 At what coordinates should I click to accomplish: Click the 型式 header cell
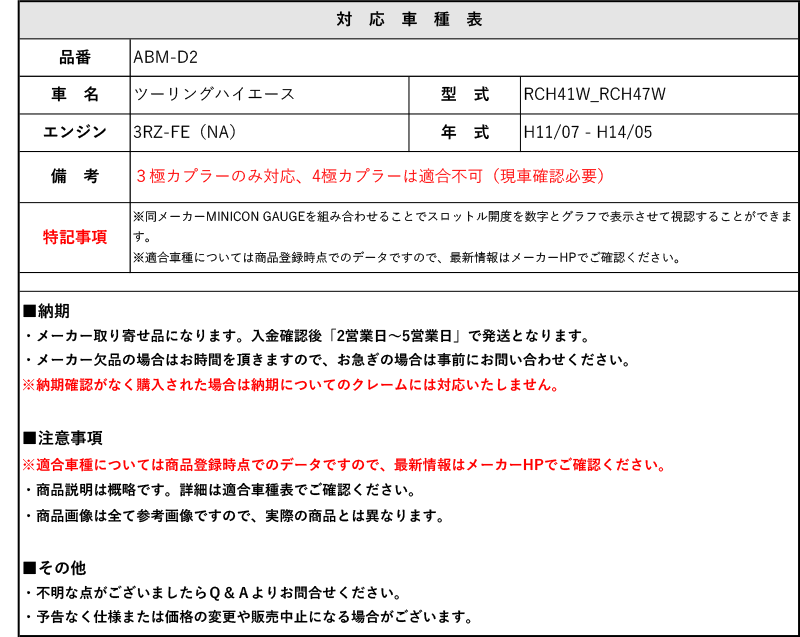(x=465, y=94)
